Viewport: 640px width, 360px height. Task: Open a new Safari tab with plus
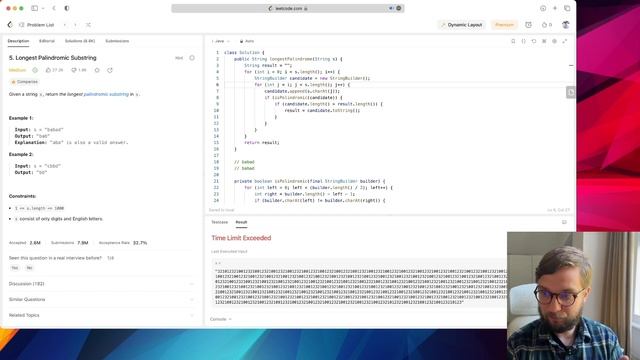click(x=555, y=8)
